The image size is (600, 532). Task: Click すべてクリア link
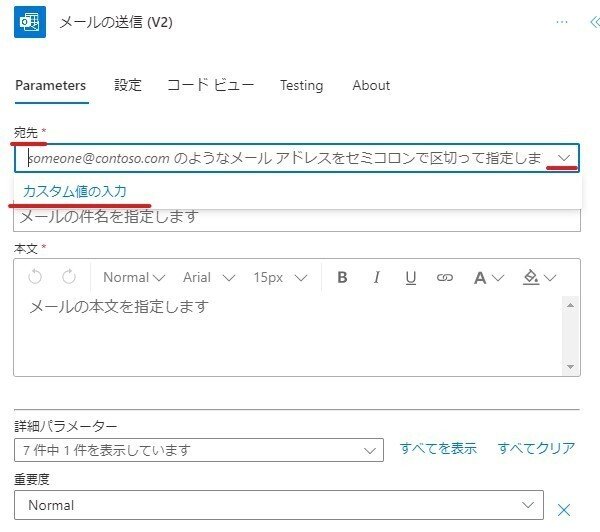tap(536, 448)
